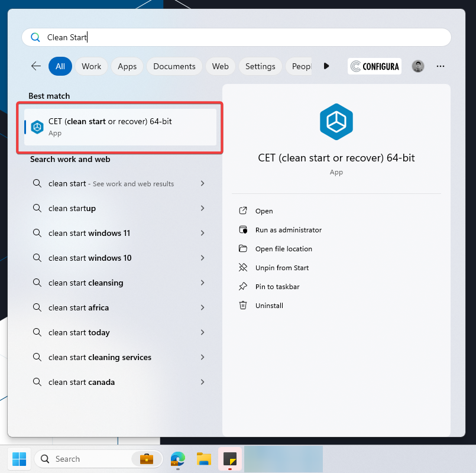Click the taskbar Search box
The width and height of the screenshot is (476, 473).
[99, 459]
